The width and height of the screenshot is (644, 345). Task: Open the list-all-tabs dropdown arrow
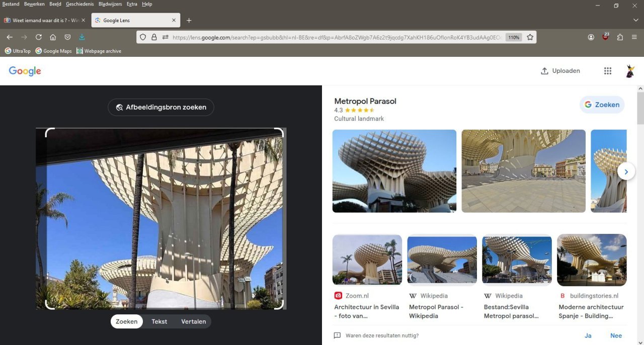pos(635,20)
